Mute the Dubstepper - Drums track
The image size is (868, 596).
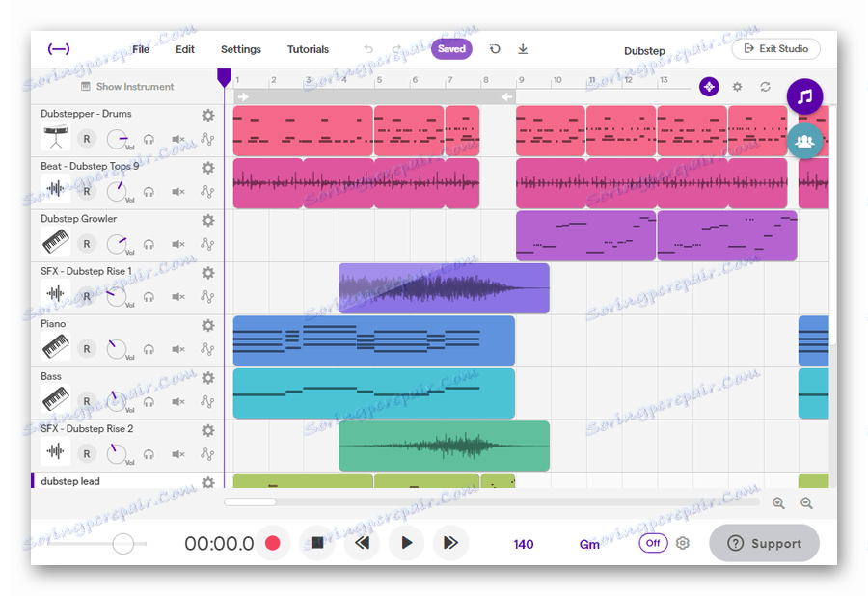(x=177, y=140)
